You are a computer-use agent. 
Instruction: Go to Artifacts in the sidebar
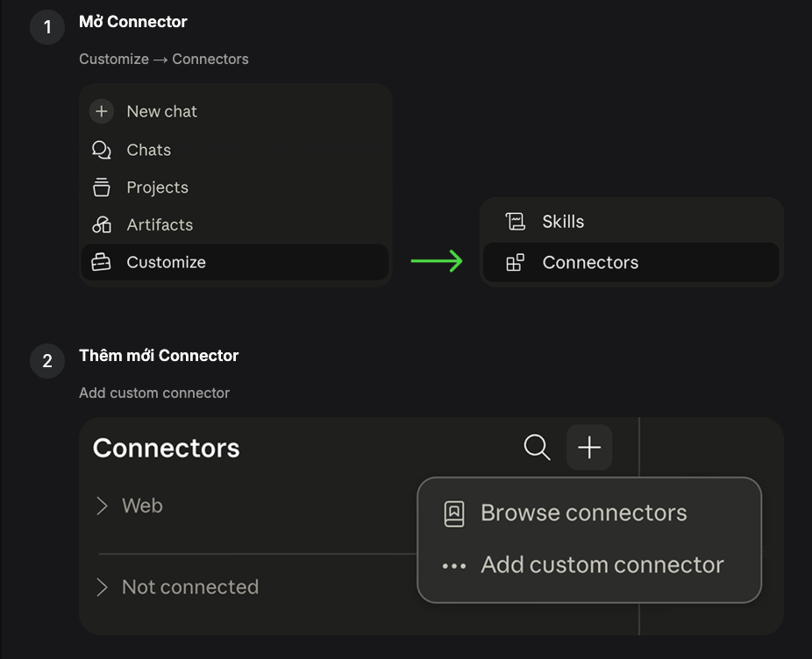pyautogui.click(x=235, y=224)
